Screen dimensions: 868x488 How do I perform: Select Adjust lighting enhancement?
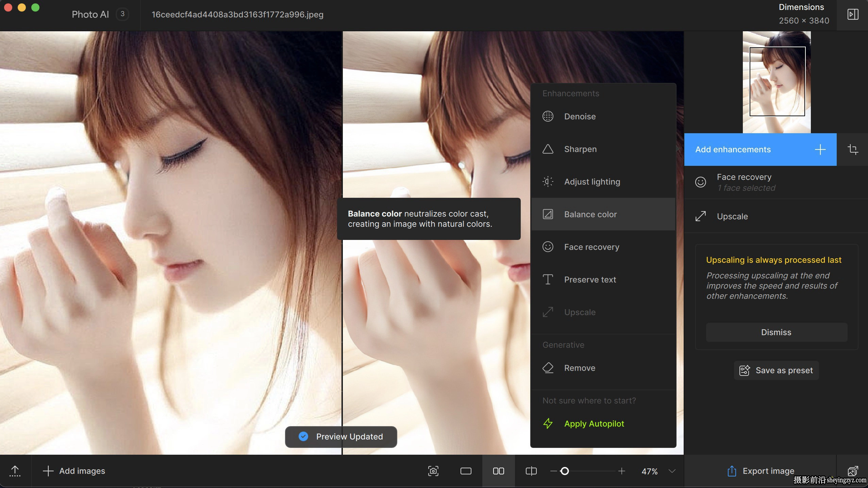pos(603,181)
